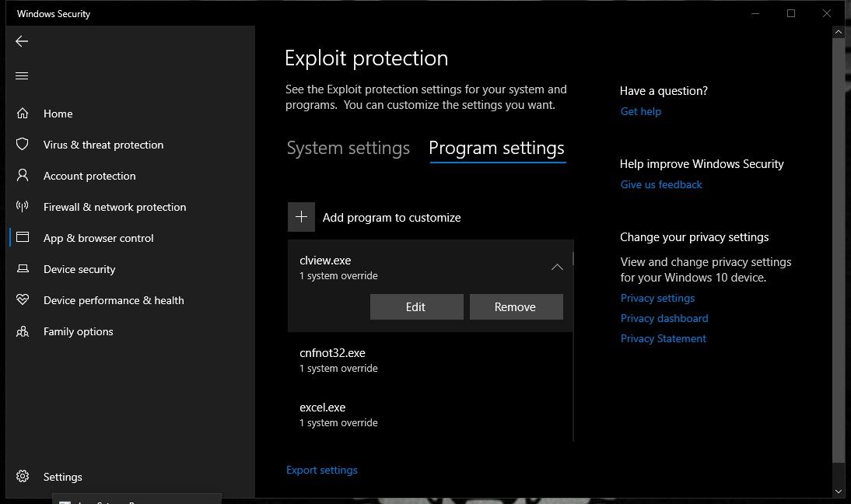Viewport: 851px width, 504px height.
Task: Expand the excel.exe program entry
Action: coord(429,415)
